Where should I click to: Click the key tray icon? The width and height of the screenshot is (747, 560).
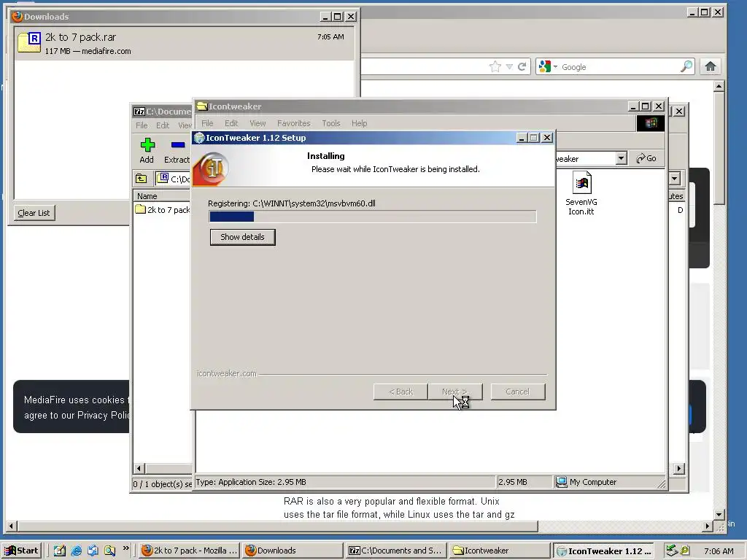click(x=685, y=551)
